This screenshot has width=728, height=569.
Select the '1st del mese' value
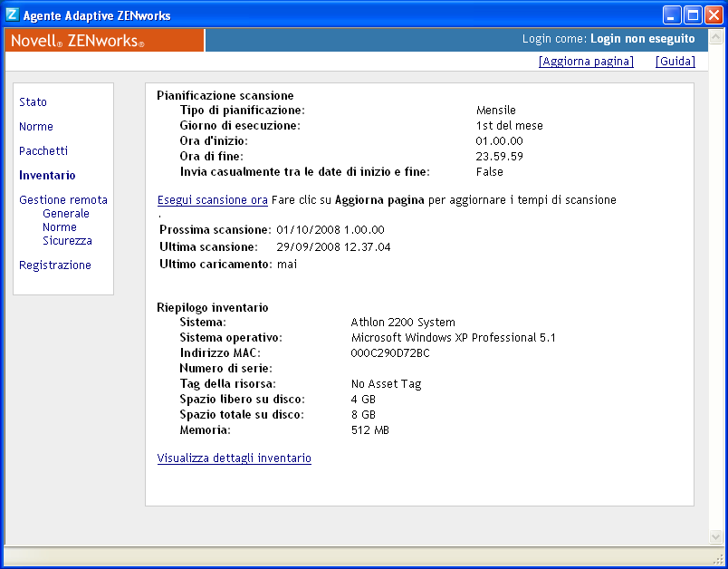click(x=509, y=125)
